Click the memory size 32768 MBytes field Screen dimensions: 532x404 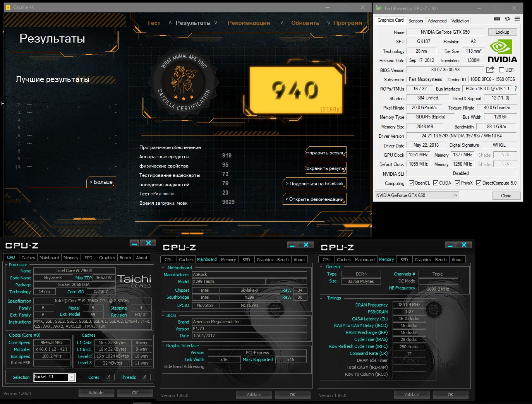361,281
